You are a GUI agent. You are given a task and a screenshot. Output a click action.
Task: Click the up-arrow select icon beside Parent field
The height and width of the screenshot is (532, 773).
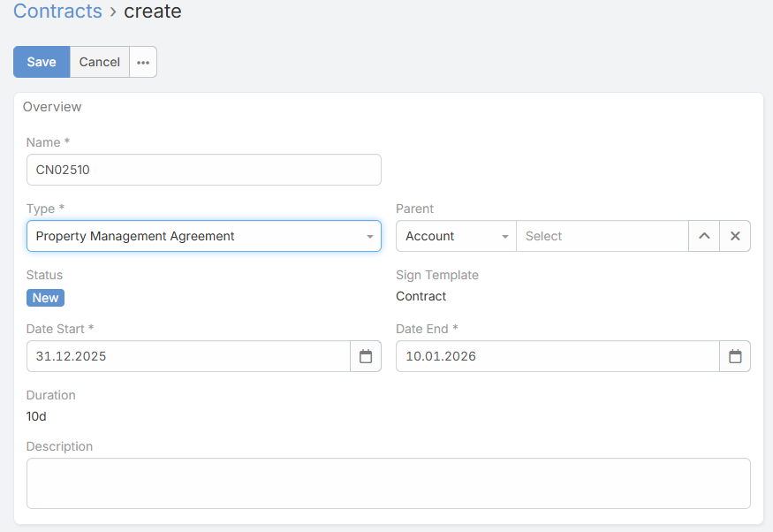704,236
